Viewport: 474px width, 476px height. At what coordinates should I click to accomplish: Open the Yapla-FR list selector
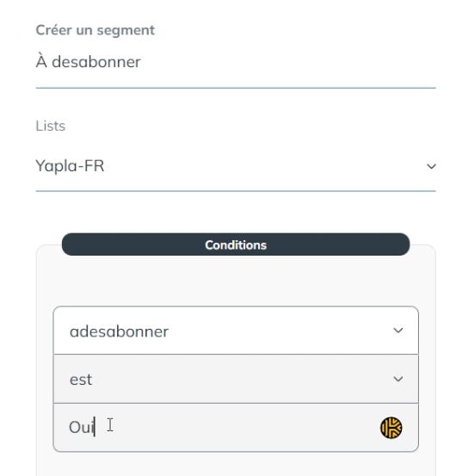[236, 166]
